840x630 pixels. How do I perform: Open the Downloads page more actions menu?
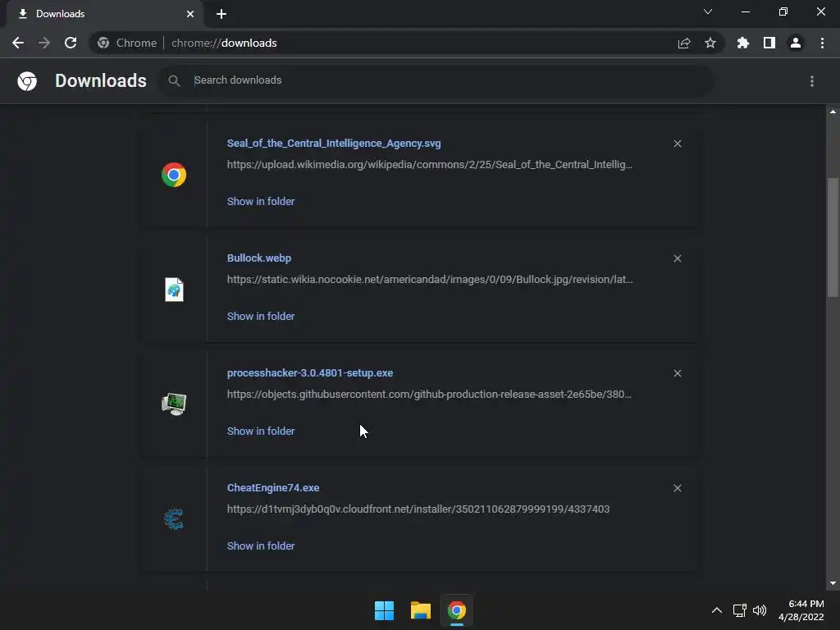(812, 81)
